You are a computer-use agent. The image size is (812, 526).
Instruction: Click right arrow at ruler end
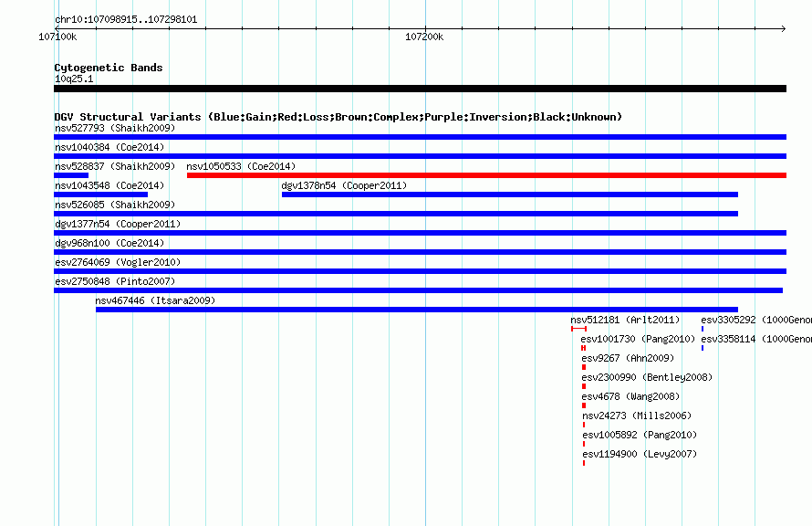pyautogui.click(x=783, y=28)
